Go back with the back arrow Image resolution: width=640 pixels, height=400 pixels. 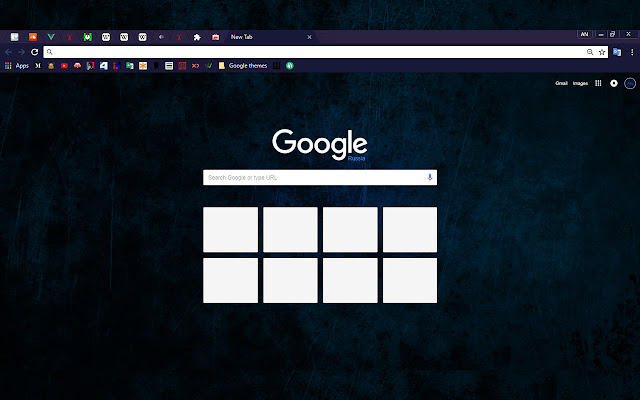(9, 52)
